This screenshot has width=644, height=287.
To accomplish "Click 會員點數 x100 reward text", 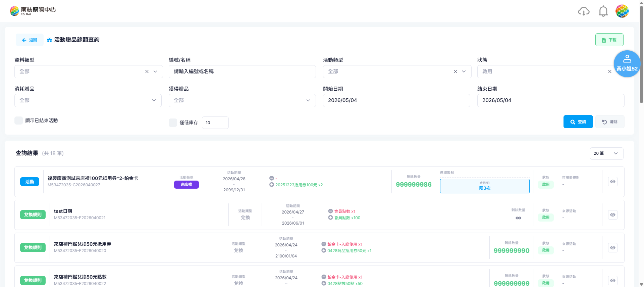I will (347, 218).
